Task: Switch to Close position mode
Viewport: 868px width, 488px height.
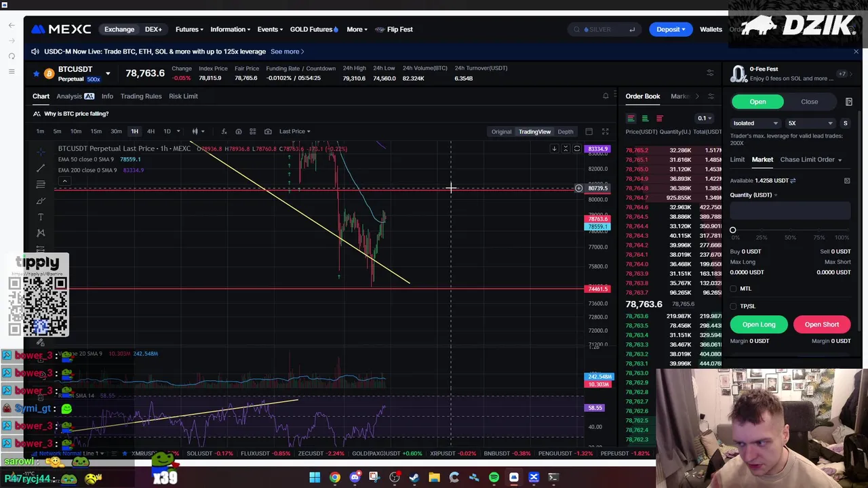Action: pos(809,102)
